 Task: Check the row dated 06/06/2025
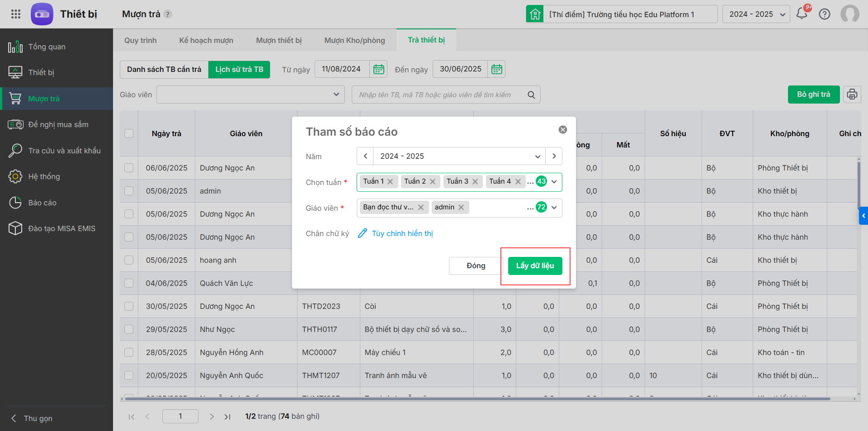tap(129, 168)
